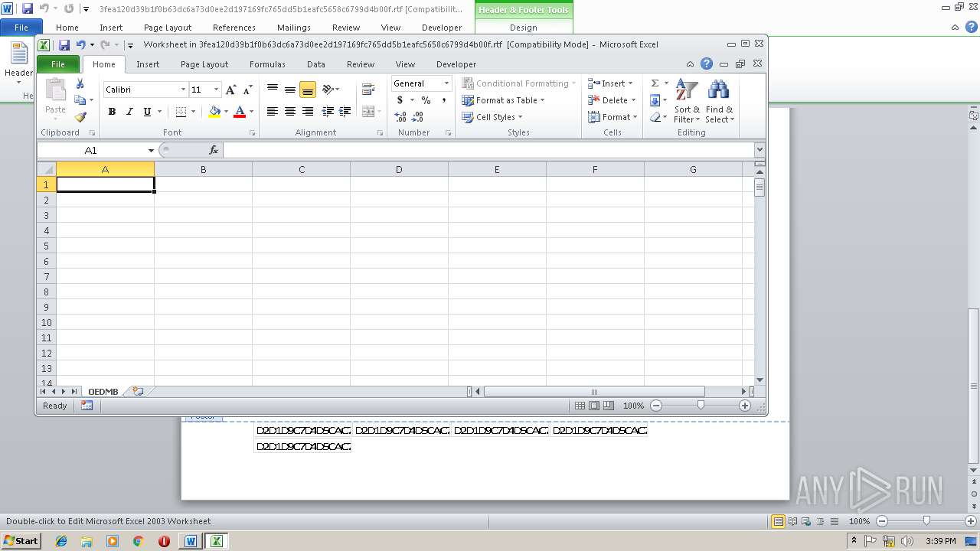Increase font size with Grow Font
The width and height of the screenshot is (980, 551).
[231, 90]
